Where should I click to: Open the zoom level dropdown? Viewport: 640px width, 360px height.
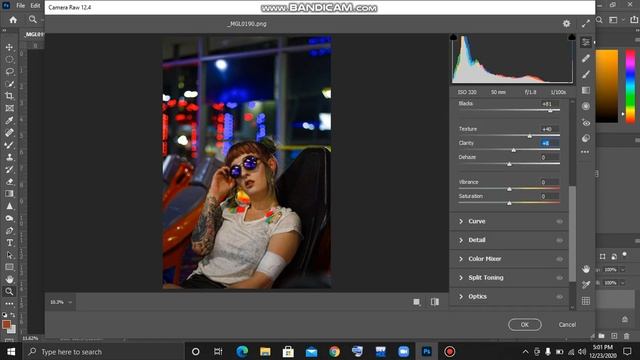click(x=70, y=302)
